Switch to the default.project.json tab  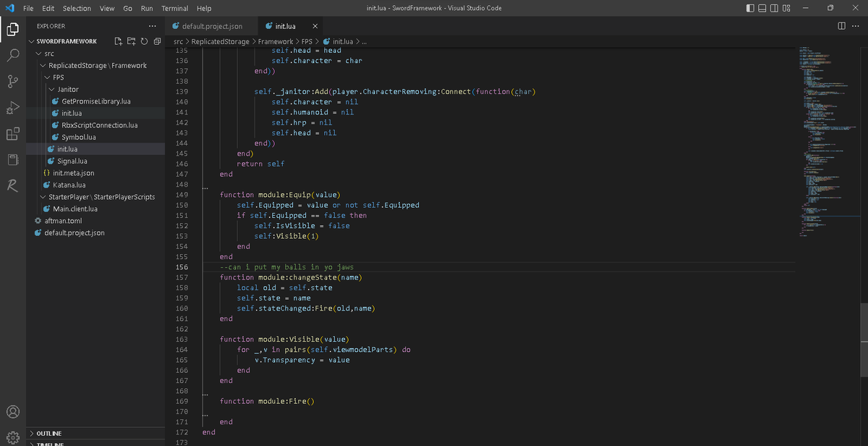(210, 26)
